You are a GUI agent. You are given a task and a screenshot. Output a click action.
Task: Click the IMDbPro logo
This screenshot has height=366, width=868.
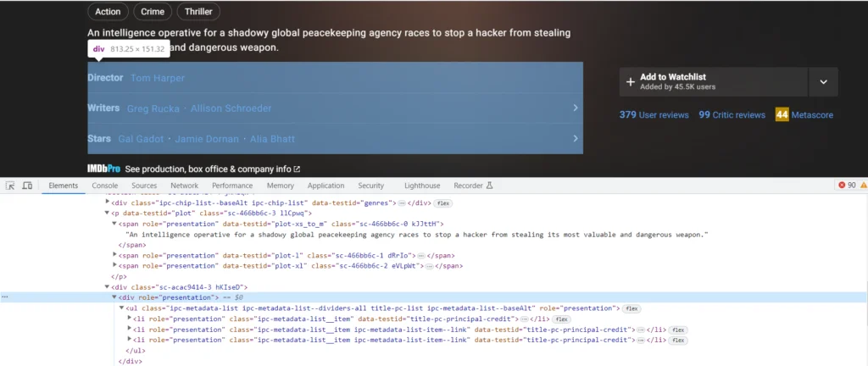pos(103,169)
